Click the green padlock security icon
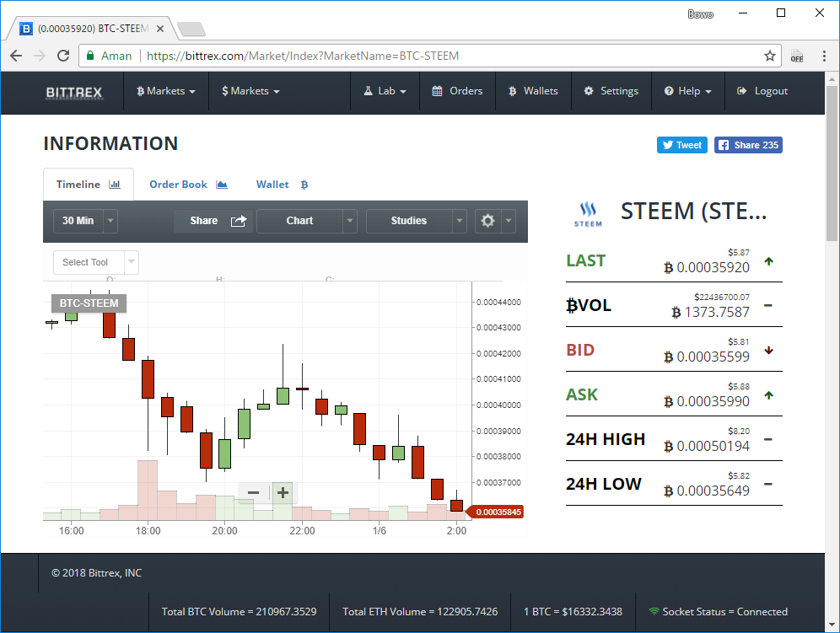840x633 pixels. click(x=90, y=56)
